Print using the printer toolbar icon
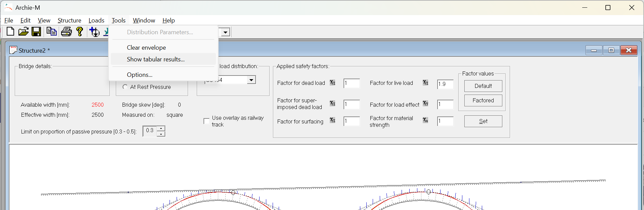This screenshot has width=644, height=210. click(x=66, y=32)
